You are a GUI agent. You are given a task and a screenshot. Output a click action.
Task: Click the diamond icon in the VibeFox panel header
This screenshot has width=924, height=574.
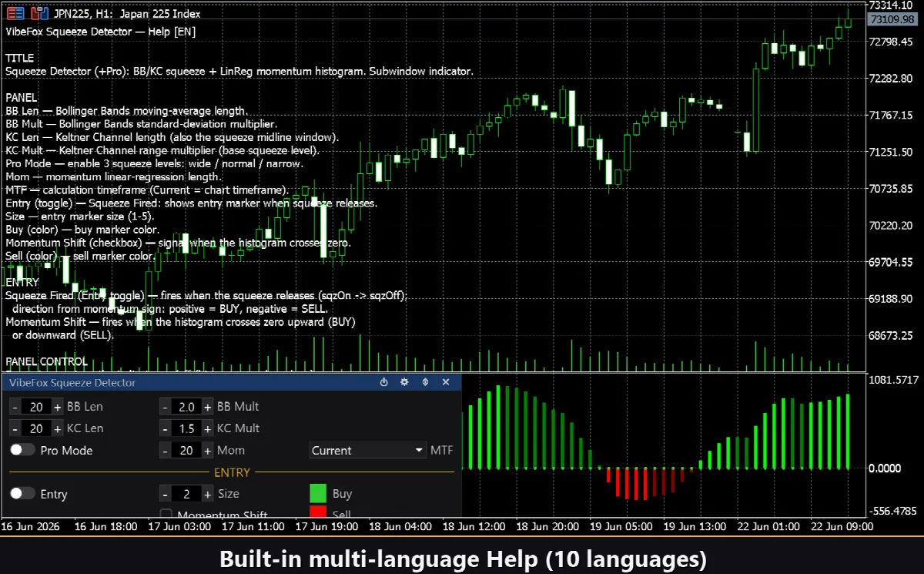[x=425, y=382]
